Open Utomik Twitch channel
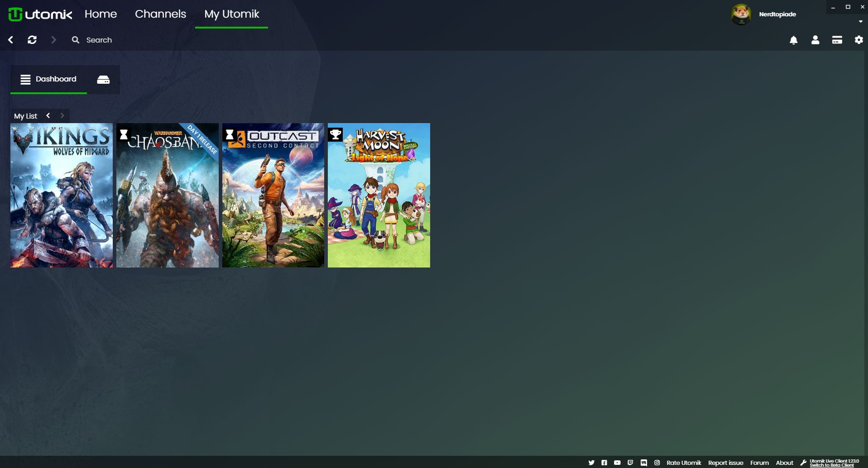Viewport: 868px width, 468px height. click(x=630, y=463)
